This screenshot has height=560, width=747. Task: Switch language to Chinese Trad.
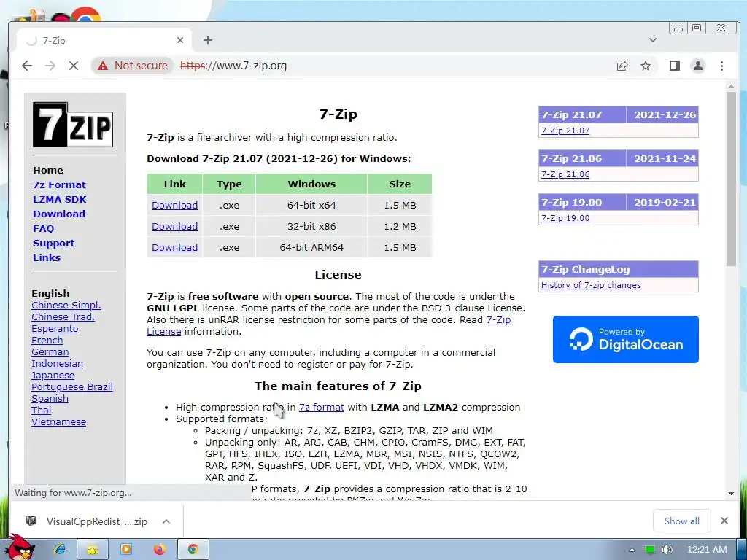(63, 316)
